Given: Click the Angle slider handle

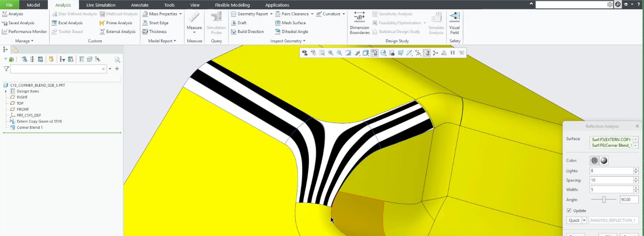Looking at the screenshot, I should click(x=604, y=200).
